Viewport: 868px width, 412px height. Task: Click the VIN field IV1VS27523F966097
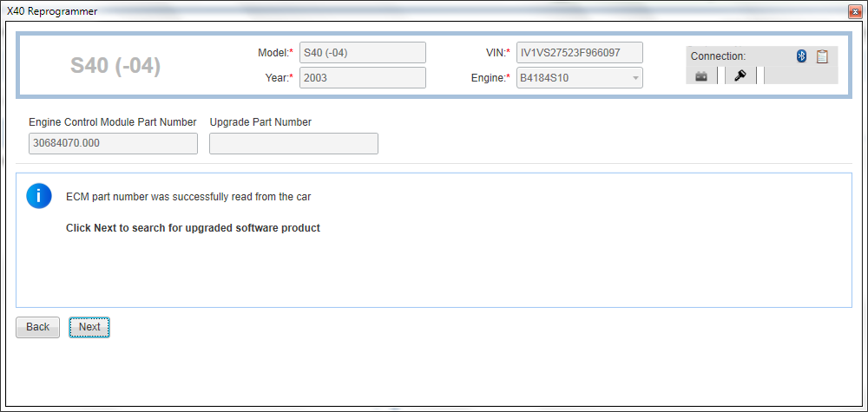pyautogui.click(x=580, y=53)
